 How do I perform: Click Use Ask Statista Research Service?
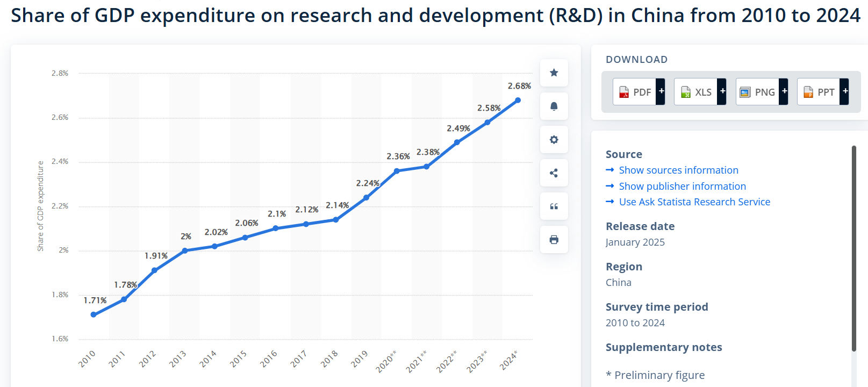694,202
